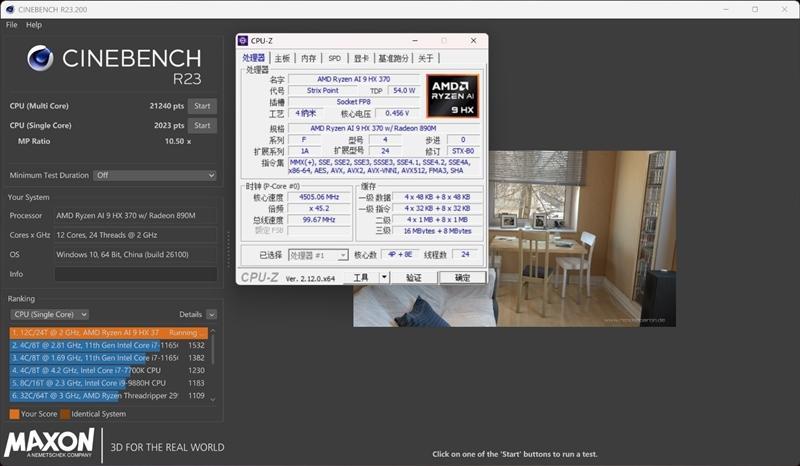Click the 确定 button in CPU-Z
This screenshot has height=466, width=800.
coord(461,277)
